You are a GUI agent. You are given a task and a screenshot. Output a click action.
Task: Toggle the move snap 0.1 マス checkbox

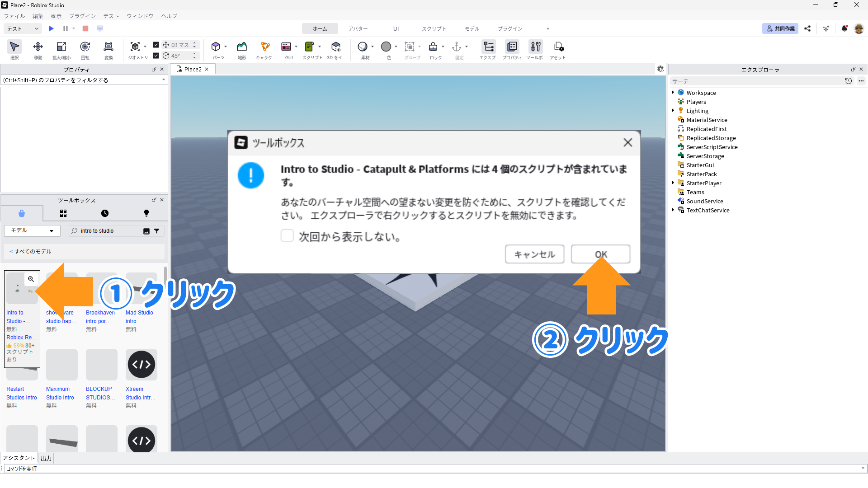click(156, 45)
